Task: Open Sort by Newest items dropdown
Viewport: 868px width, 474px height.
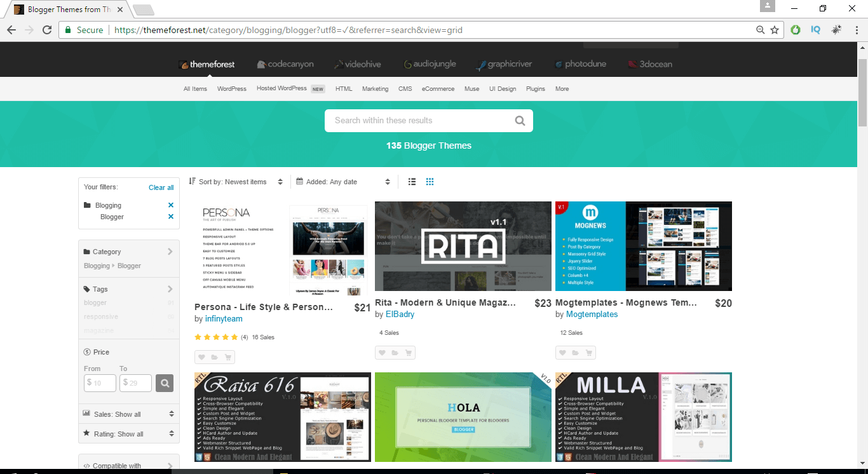Action: [236, 182]
